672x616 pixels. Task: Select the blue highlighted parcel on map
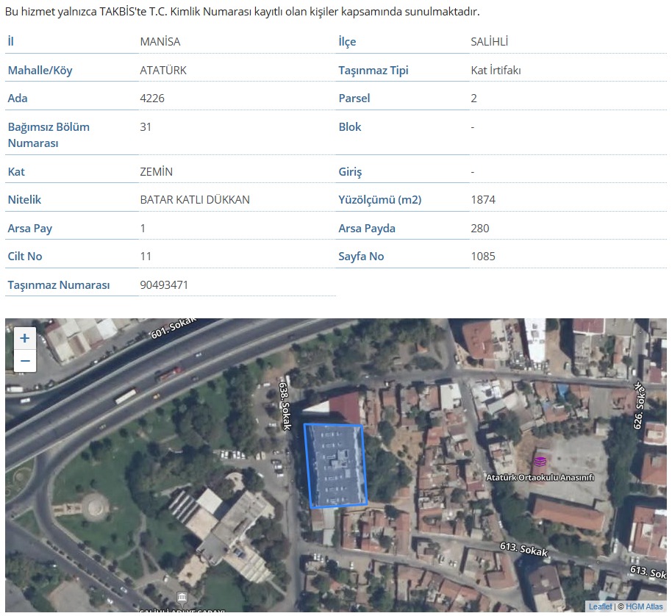336,465
